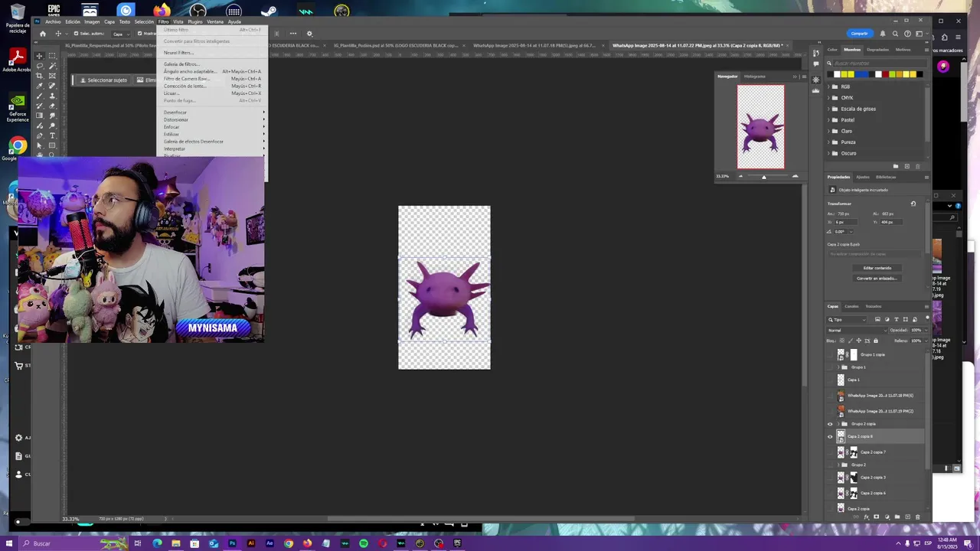Open the three-dots more options in options bar
This screenshot has height=551, width=980.
coord(292,34)
